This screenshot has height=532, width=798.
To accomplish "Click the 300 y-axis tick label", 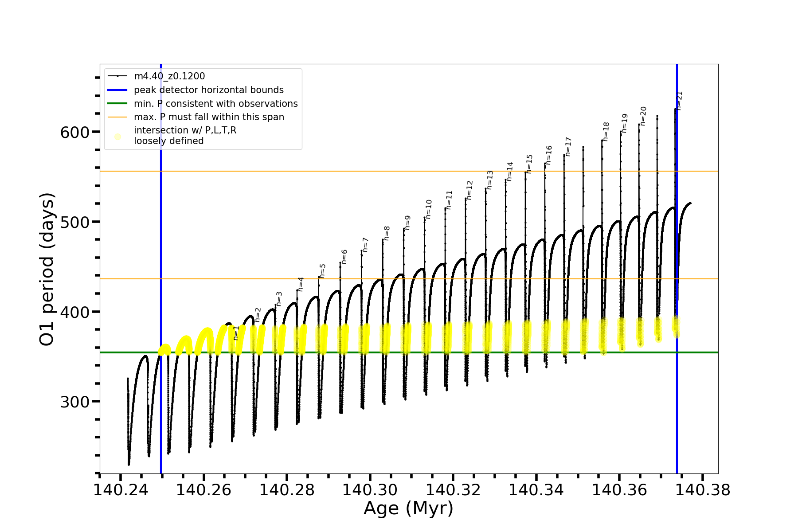I will (x=74, y=402).
